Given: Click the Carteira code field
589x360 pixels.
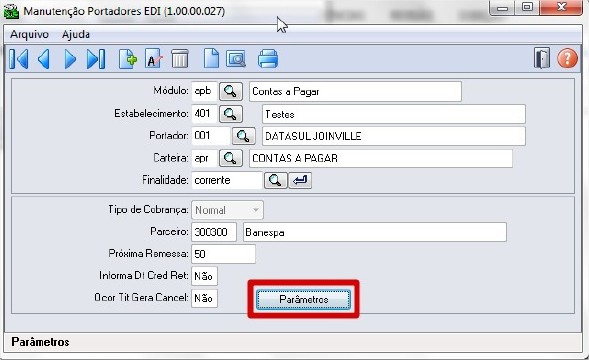Looking at the screenshot, I should point(204,158).
